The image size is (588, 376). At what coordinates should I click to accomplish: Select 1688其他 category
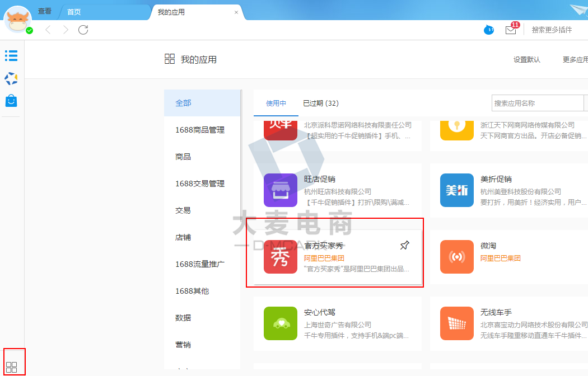coord(202,291)
